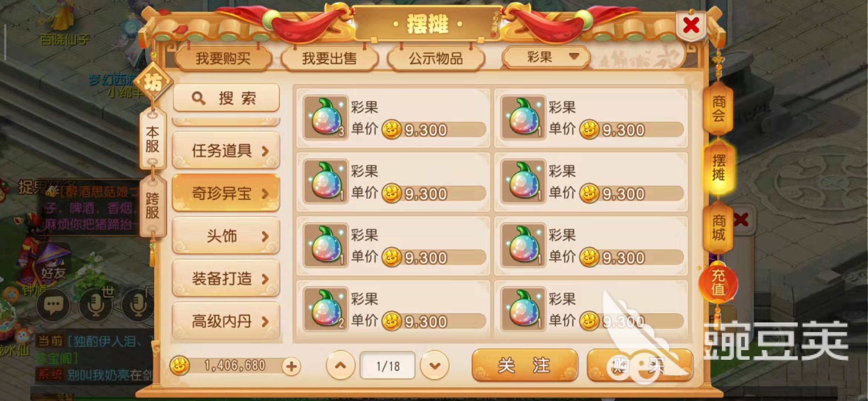This screenshot has width=868, height=401.
Task: Open the 商会 side tab
Action: coord(719,108)
